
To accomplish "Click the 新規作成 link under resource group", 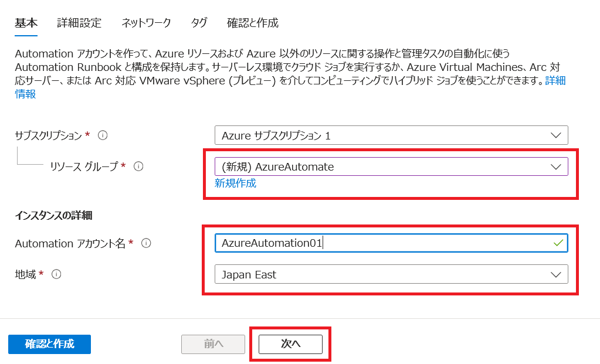I will (235, 183).
